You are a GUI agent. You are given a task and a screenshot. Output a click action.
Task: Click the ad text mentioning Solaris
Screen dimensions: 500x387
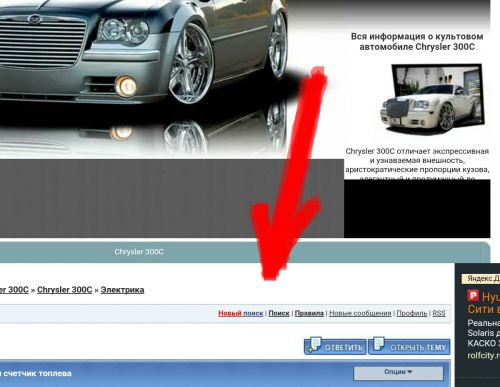pos(484,333)
